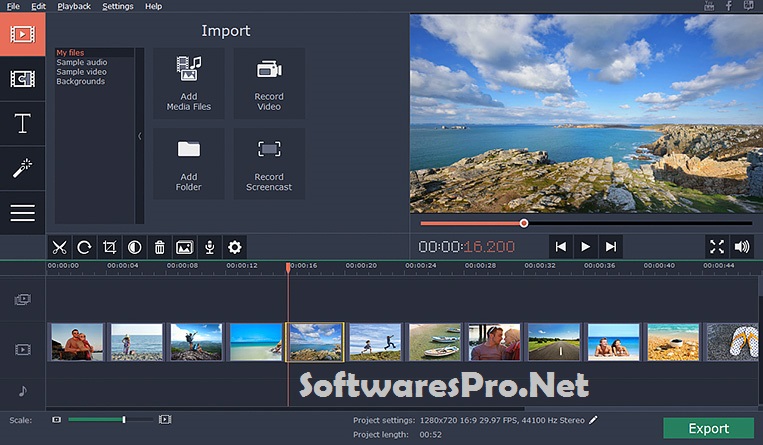Click the main video track icon
Screen dimensions: 763x445
[x=22, y=349]
